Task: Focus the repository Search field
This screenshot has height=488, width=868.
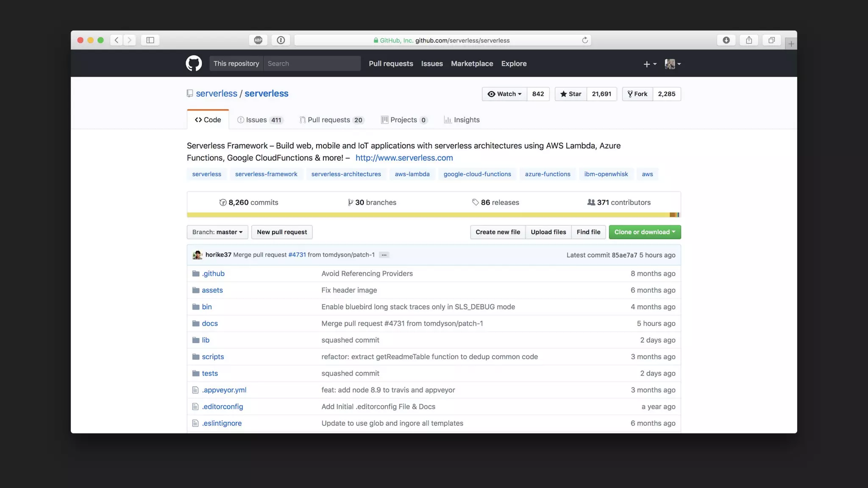Action: click(x=312, y=64)
